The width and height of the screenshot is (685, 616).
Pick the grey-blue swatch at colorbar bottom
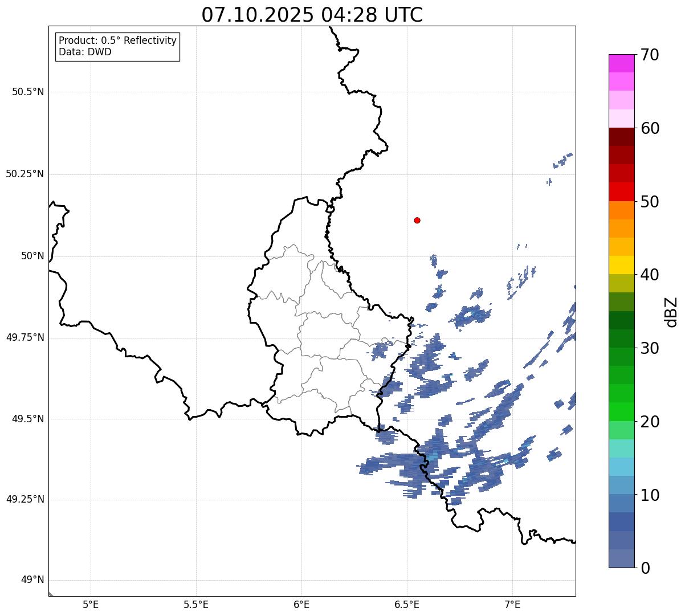pos(621,558)
